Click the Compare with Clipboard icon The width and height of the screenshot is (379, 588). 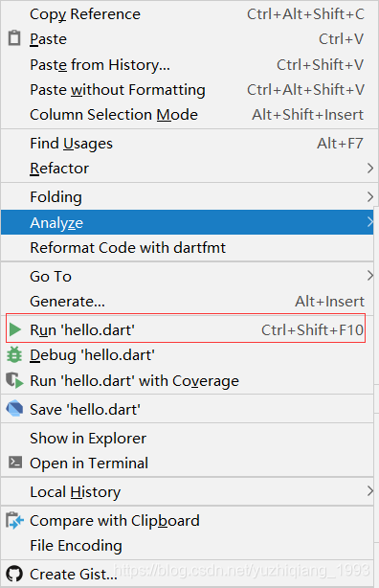(14, 521)
